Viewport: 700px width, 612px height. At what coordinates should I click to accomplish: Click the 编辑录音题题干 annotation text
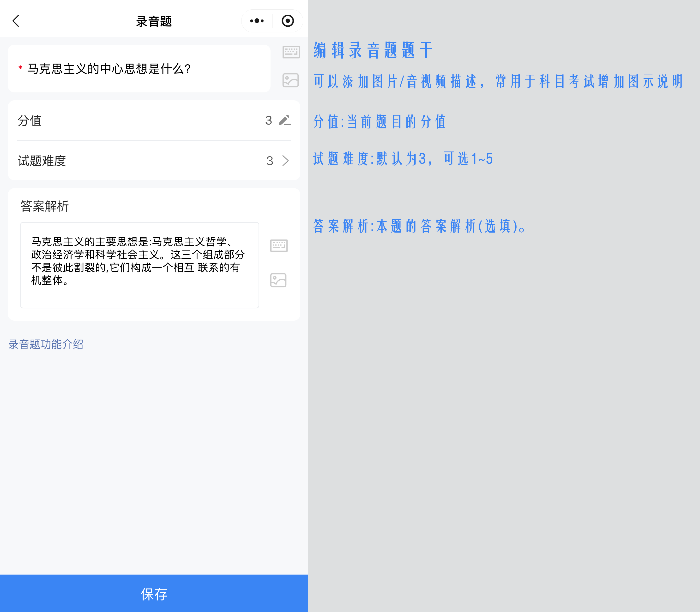point(373,51)
